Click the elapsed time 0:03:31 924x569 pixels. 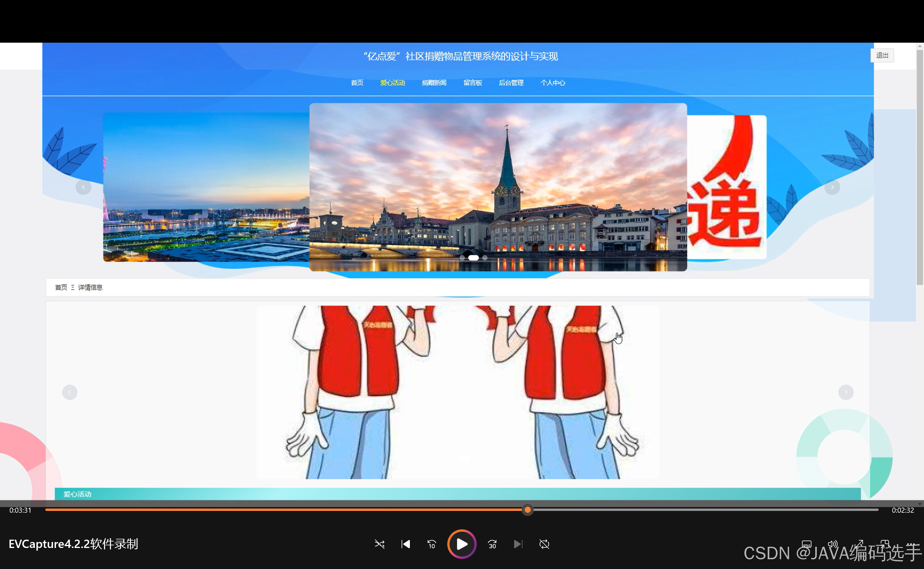point(20,510)
